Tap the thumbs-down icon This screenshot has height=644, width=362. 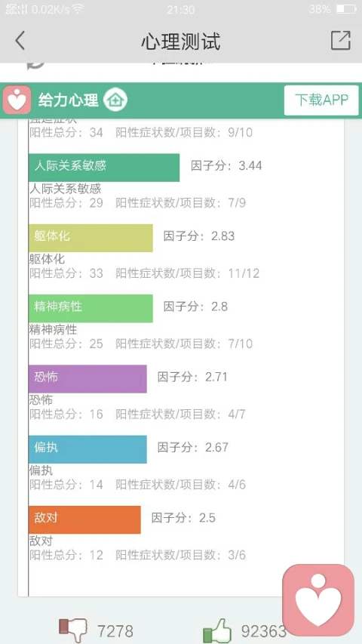73,630
